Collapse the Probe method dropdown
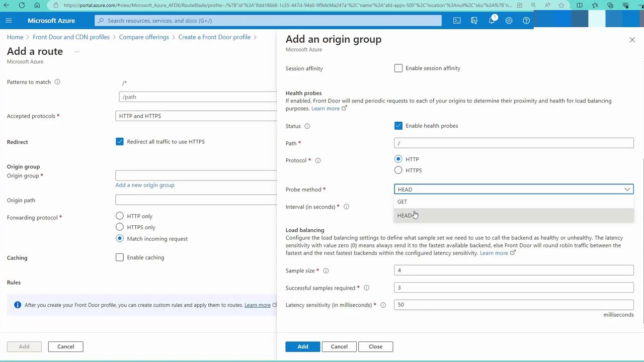Screen dimensions: 644x362 627,190
